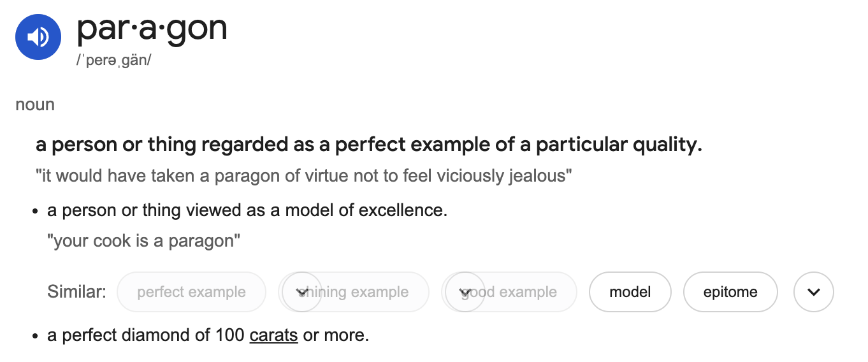Choose the 'perfect example' synonym chip
868x362 pixels.
click(191, 292)
